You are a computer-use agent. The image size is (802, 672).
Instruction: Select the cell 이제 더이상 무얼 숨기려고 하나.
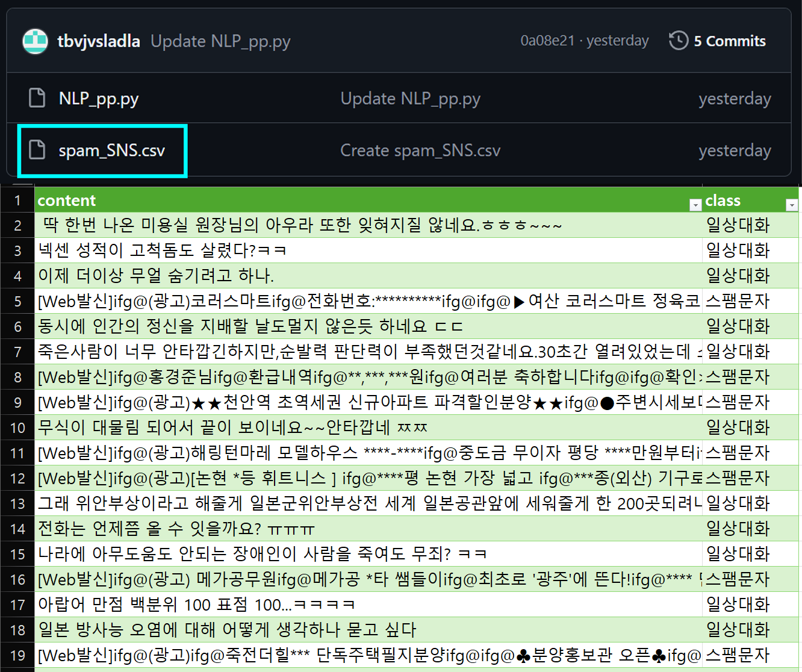368,276
